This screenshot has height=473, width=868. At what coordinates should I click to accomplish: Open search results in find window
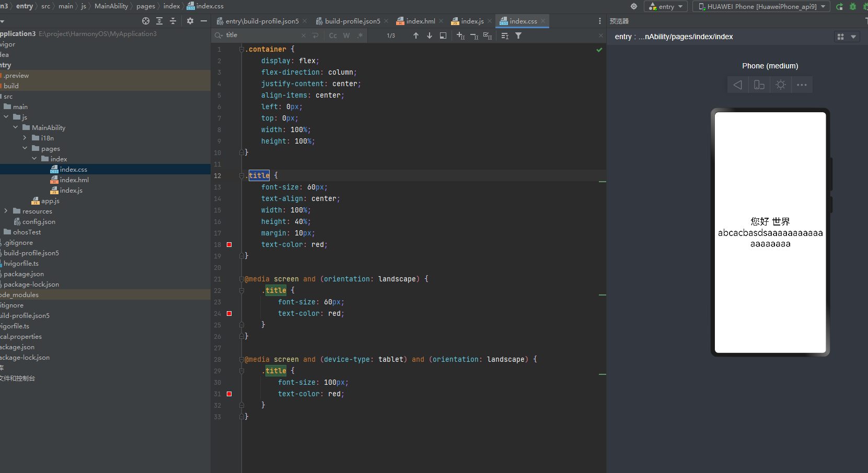coord(443,36)
